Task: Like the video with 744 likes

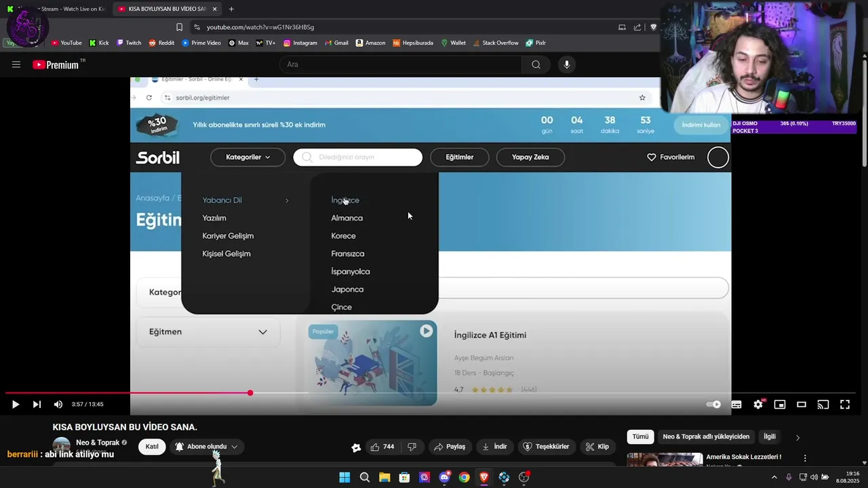Action: (x=382, y=447)
